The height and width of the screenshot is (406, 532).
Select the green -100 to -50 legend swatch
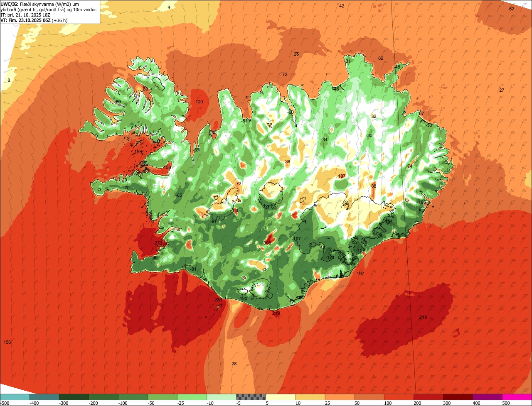coord(133,397)
